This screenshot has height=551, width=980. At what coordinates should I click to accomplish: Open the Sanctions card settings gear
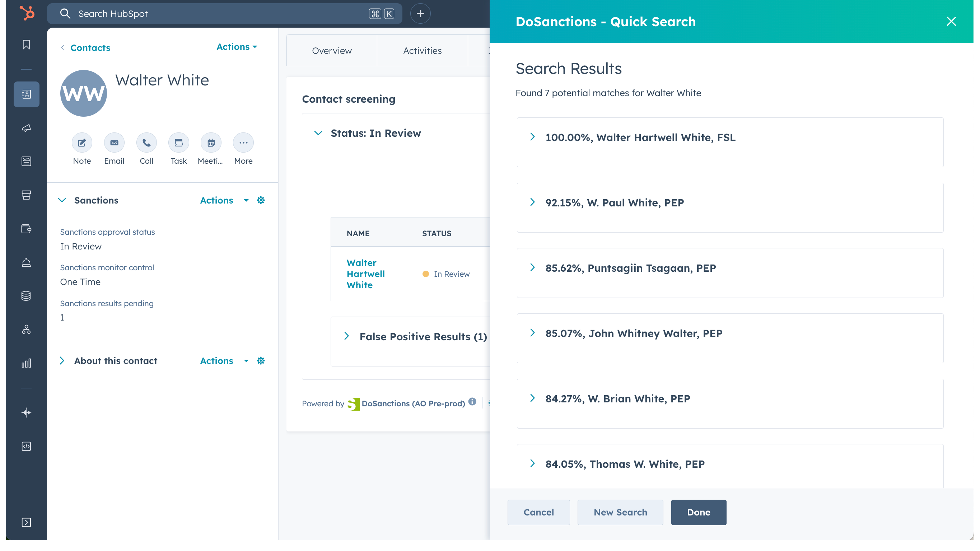click(x=261, y=200)
